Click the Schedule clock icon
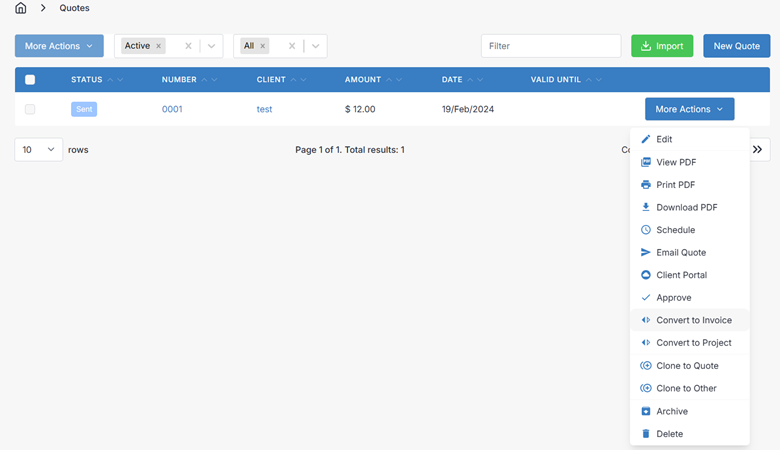This screenshot has height=450, width=780. [x=646, y=230]
